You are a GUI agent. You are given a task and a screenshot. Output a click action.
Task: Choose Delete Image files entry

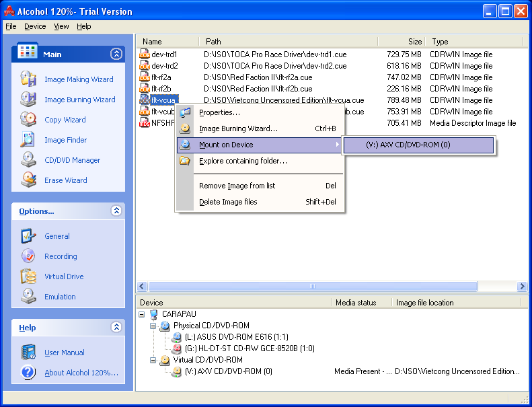coord(260,202)
